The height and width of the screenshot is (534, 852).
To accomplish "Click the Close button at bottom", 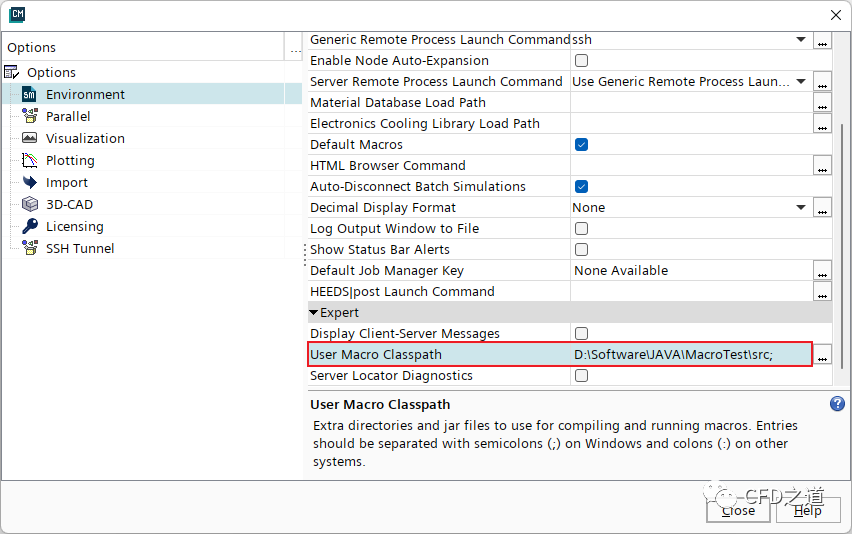I will 738,510.
